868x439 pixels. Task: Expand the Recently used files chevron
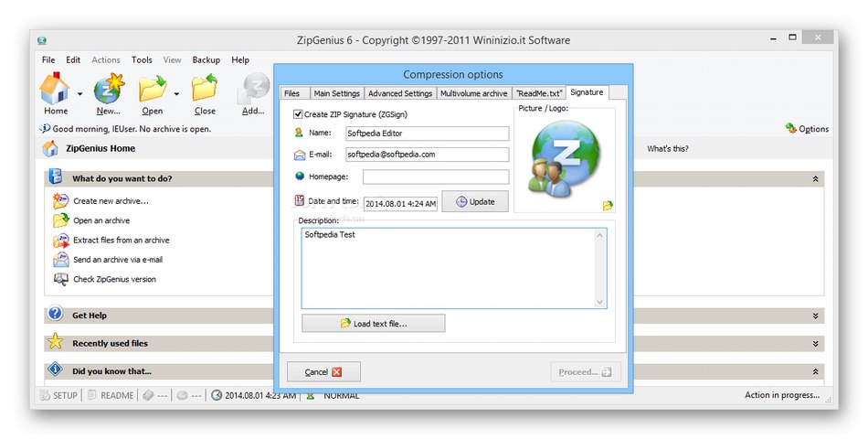coord(815,344)
